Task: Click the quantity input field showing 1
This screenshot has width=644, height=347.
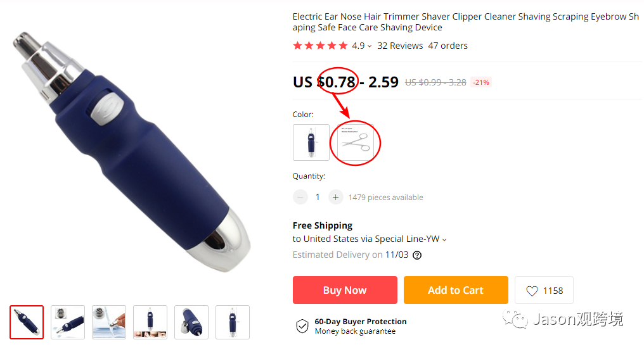Action: point(318,198)
